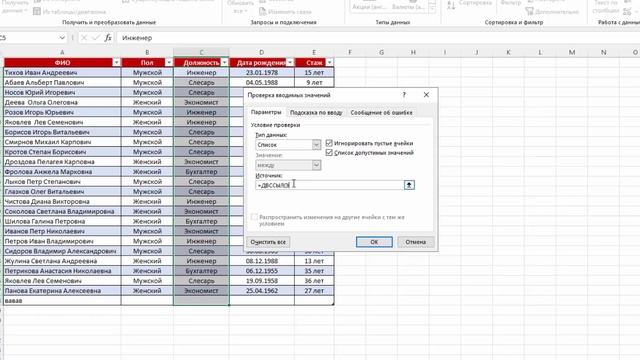Screen dimensions: 640x360
Task: Open the ФИО column filter dropdown
Action: (116, 62)
